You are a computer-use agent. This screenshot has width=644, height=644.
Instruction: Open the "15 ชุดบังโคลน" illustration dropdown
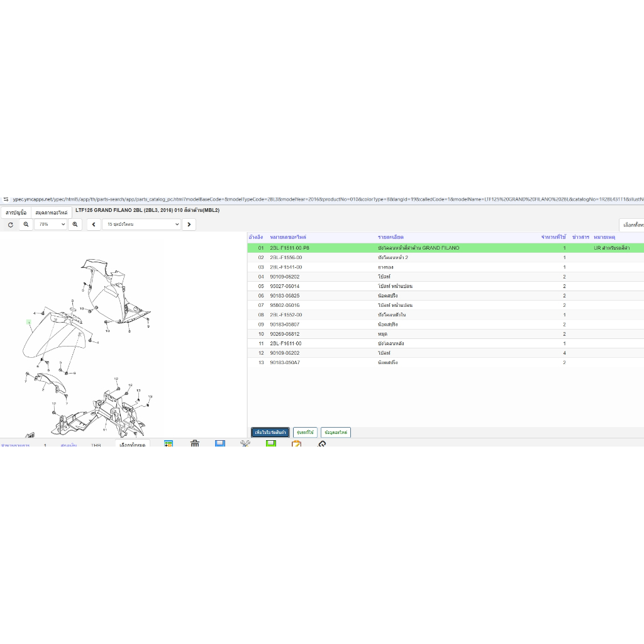[142, 225]
